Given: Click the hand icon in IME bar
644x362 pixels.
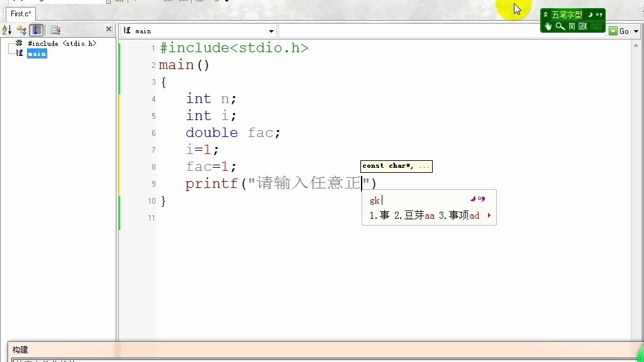Looking at the screenshot, I should [x=548, y=26].
